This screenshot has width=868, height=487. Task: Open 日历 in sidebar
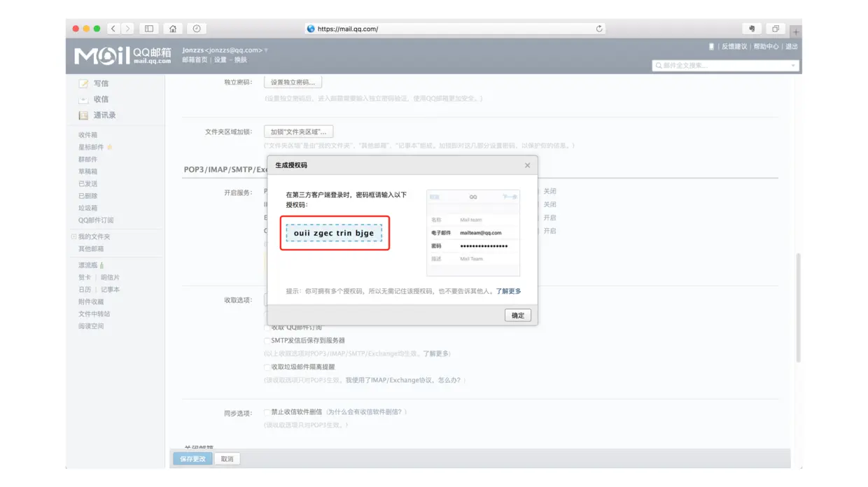coord(85,290)
